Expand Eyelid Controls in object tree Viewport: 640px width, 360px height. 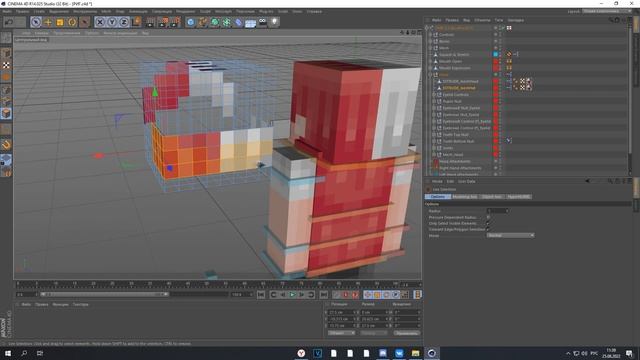point(434,95)
